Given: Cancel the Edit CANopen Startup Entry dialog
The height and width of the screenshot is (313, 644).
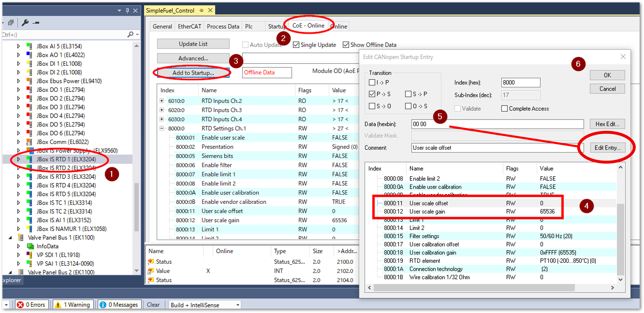Looking at the screenshot, I should pos(607,89).
